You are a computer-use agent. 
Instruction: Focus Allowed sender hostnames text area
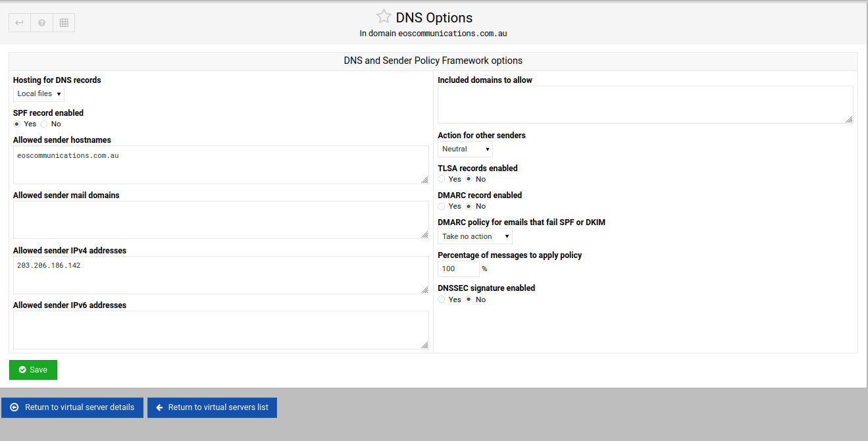(221, 165)
